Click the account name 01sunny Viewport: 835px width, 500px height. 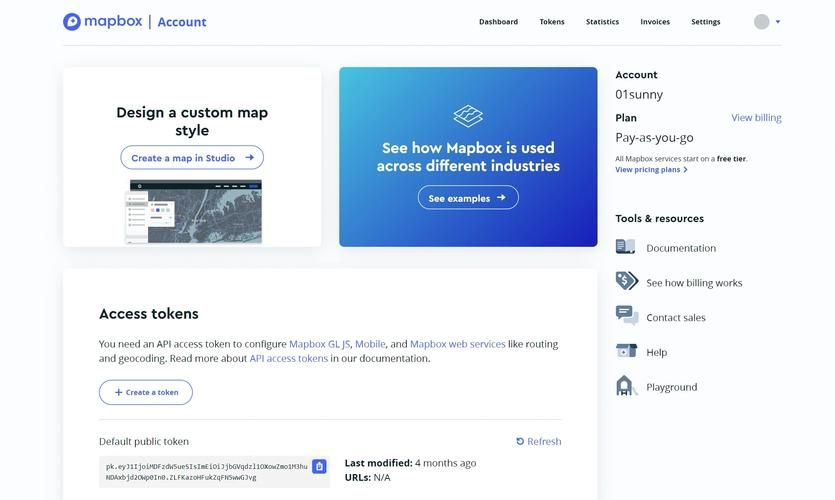click(639, 95)
